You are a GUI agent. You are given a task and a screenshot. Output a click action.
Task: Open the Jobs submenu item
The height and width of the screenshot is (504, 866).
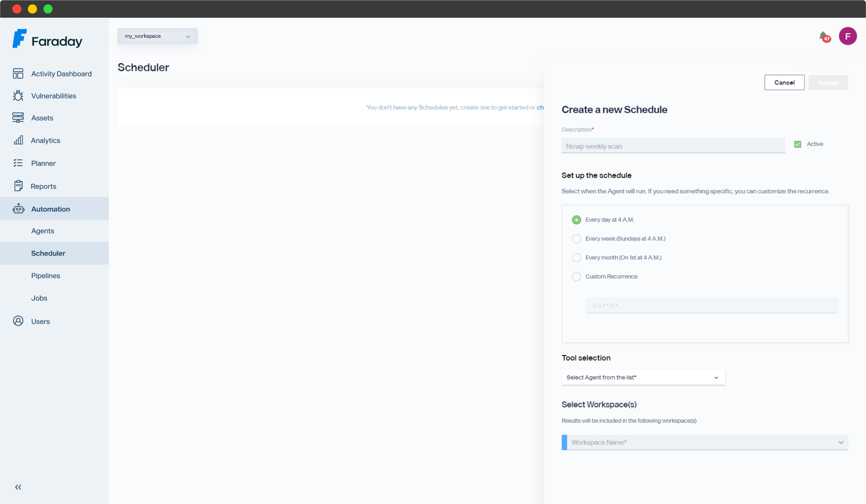click(39, 298)
